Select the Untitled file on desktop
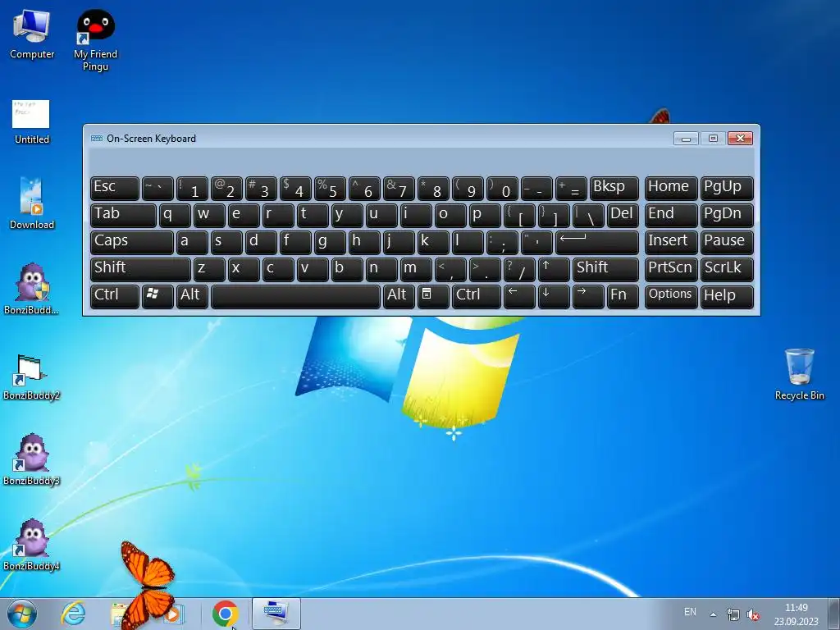This screenshot has width=840, height=630. coord(32,122)
